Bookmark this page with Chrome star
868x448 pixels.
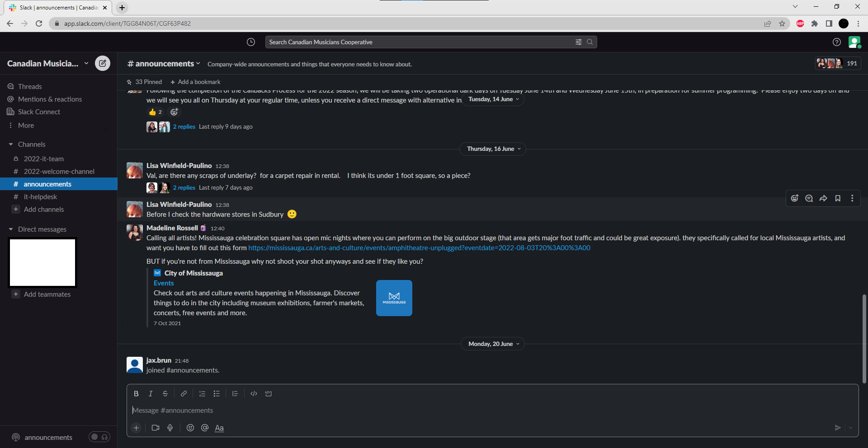click(x=782, y=23)
